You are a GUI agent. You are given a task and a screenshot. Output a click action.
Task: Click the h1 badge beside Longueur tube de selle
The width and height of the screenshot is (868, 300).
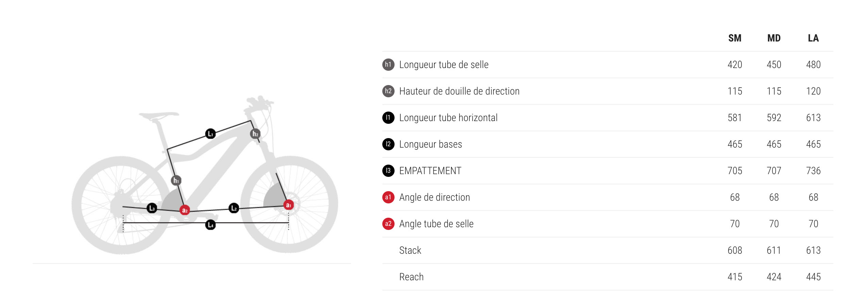(x=388, y=65)
